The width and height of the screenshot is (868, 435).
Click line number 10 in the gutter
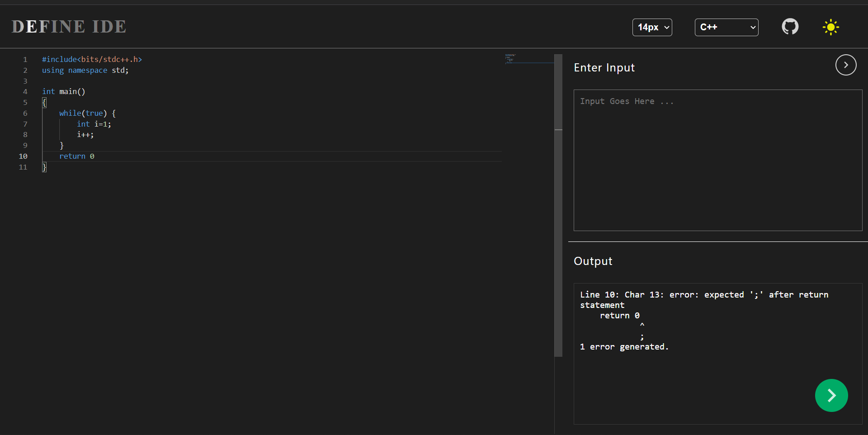click(x=23, y=156)
